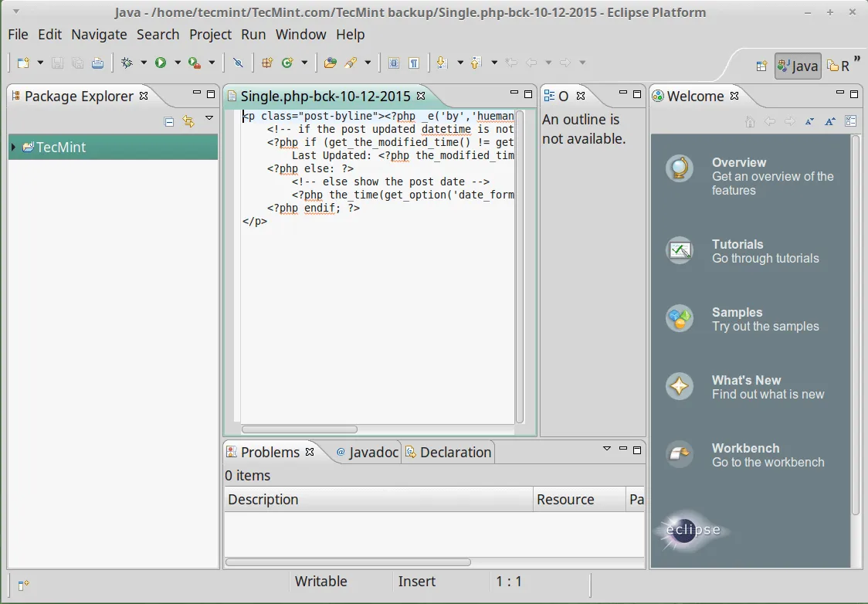Click the Print icon in toolbar
The height and width of the screenshot is (604, 868).
98,63
